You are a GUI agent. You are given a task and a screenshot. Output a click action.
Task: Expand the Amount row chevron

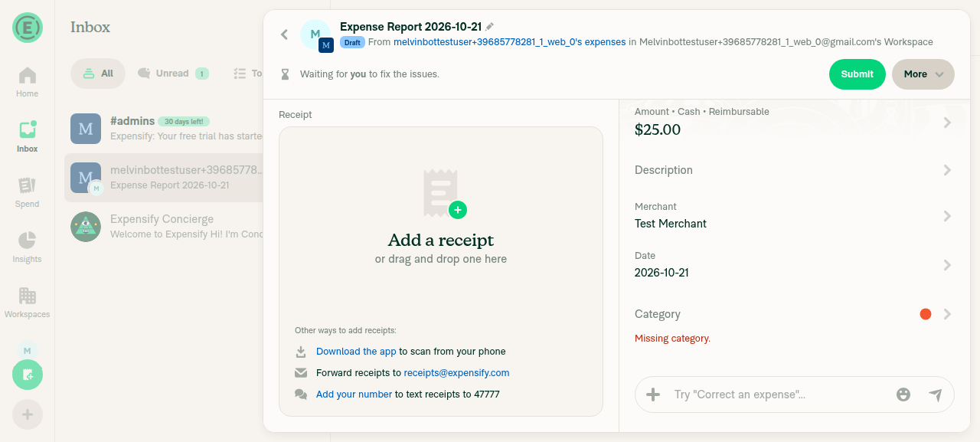tap(947, 123)
